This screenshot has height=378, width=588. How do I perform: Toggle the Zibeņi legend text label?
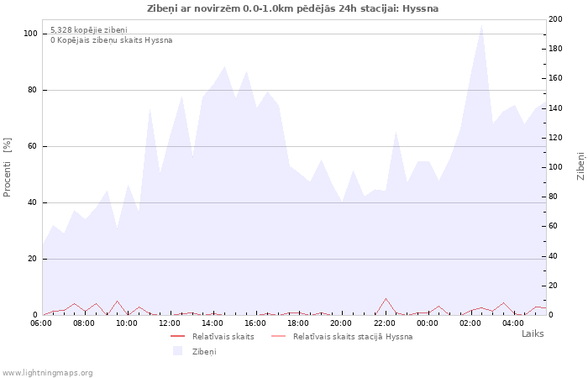click(204, 351)
